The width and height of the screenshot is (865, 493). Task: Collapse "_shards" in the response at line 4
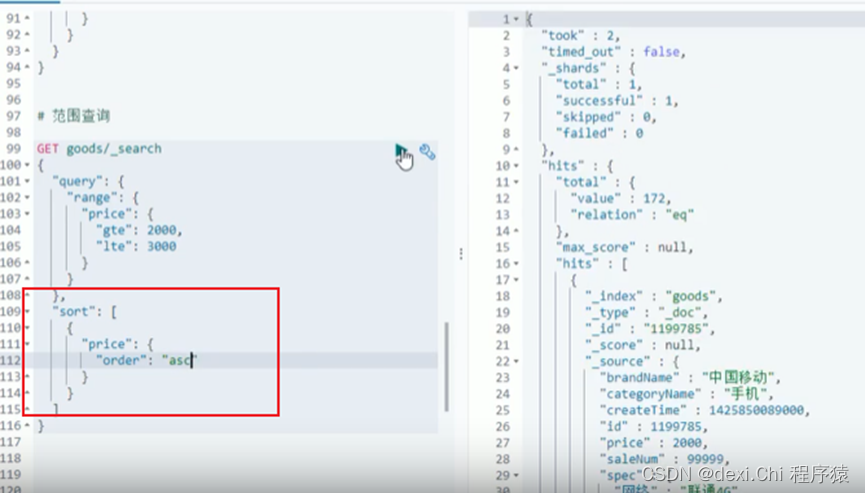516,68
